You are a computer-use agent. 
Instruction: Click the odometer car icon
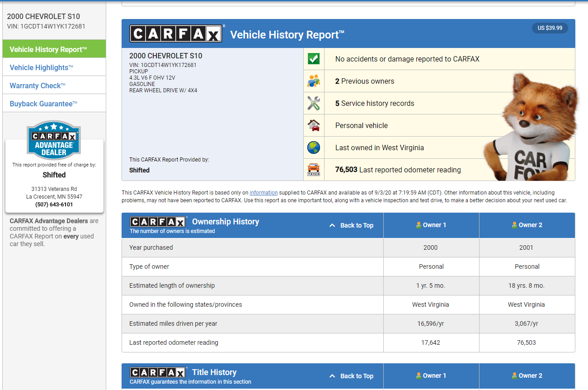tap(313, 170)
